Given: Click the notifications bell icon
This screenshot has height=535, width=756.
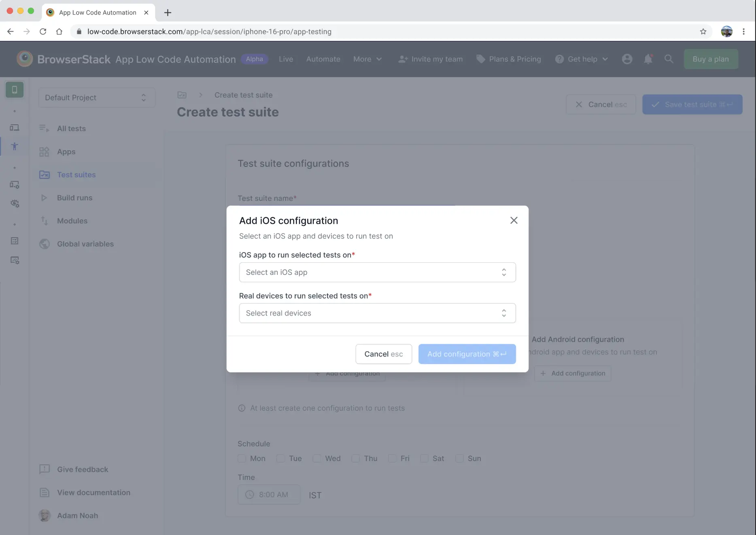Looking at the screenshot, I should 648,59.
